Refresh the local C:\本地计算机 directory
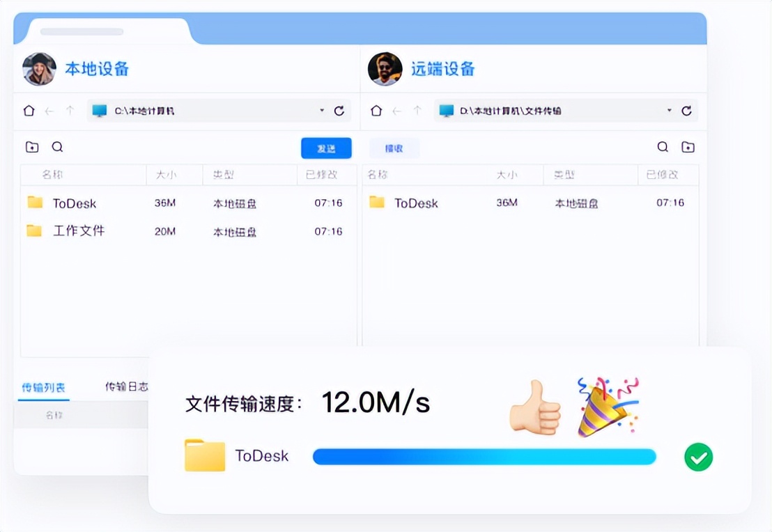The width and height of the screenshot is (772, 532). (339, 110)
